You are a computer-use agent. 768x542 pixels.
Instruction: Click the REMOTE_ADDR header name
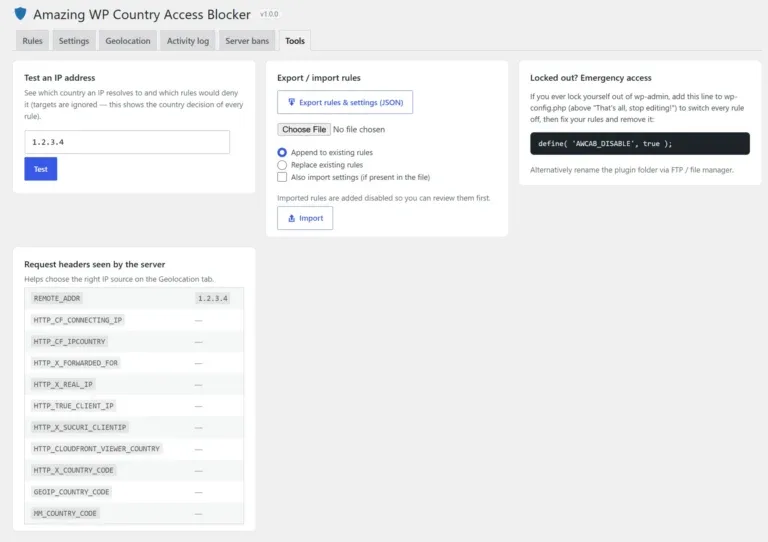tap(57, 298)
